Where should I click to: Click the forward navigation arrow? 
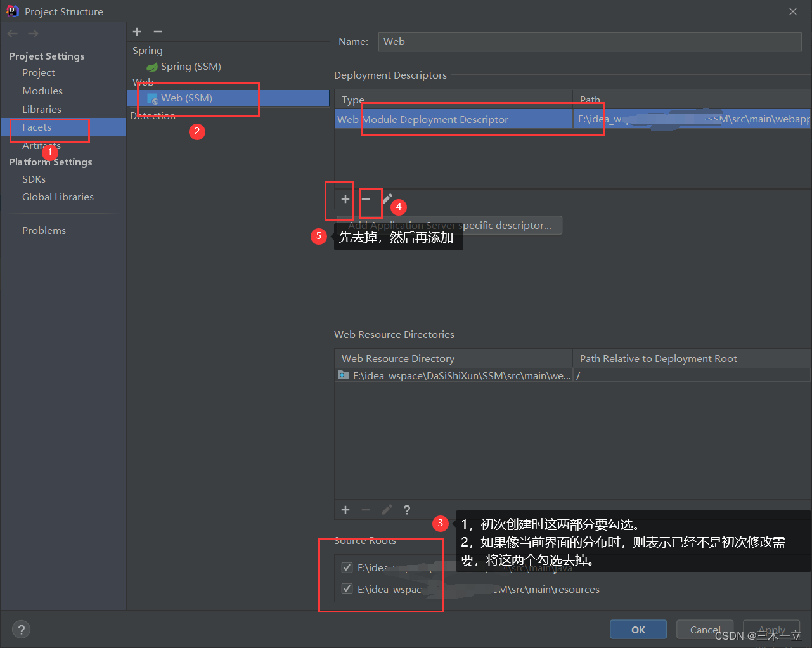pyautogui.click(x=33, y=34)
